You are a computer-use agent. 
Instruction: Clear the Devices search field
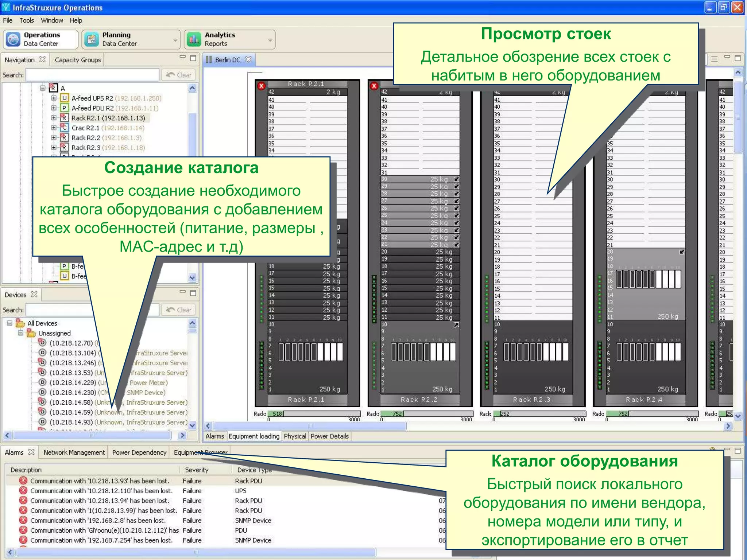tap(179, 310)
